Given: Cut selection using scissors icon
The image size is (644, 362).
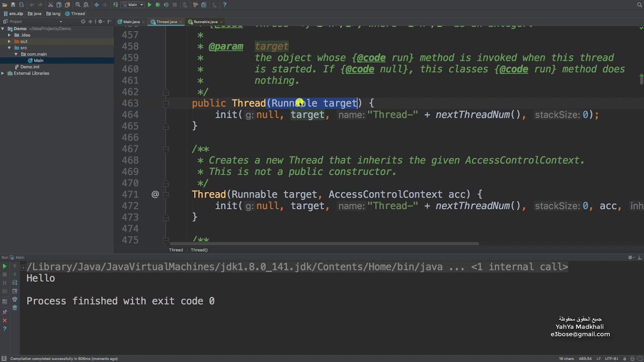Looking at the screenshot, I should pyautogui.click(x=50, y=5).
